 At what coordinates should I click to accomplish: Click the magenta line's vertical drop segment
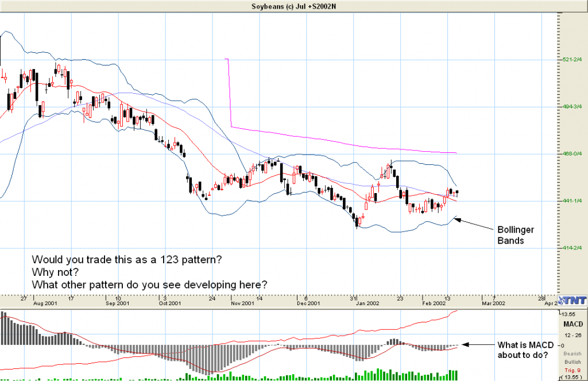click(x=230, y=92)
